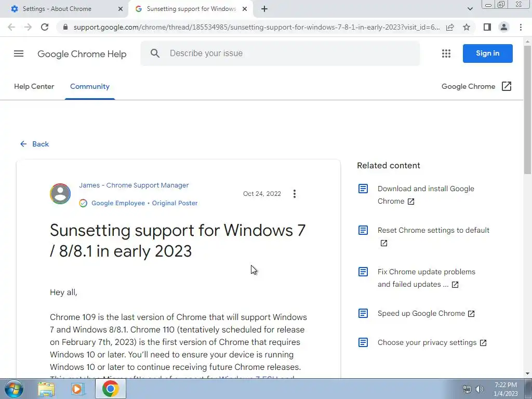
Task: Open the Chrome profile menu
Action: coord(504,27)
